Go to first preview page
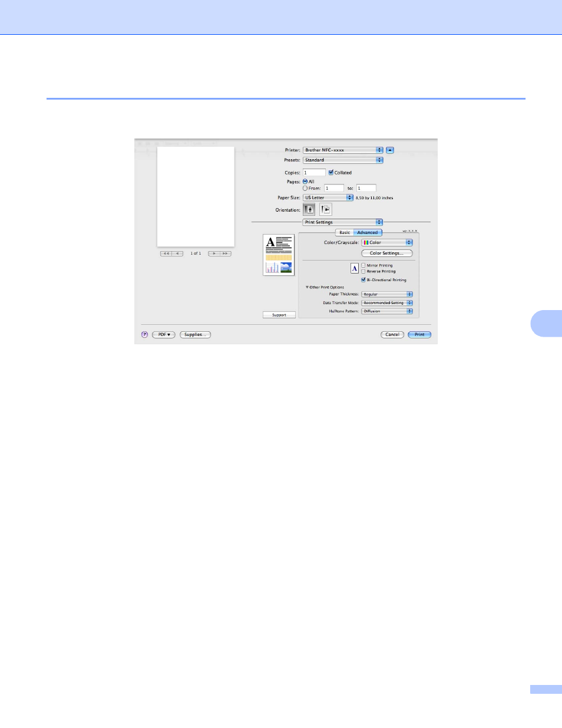 pos(166,253)
